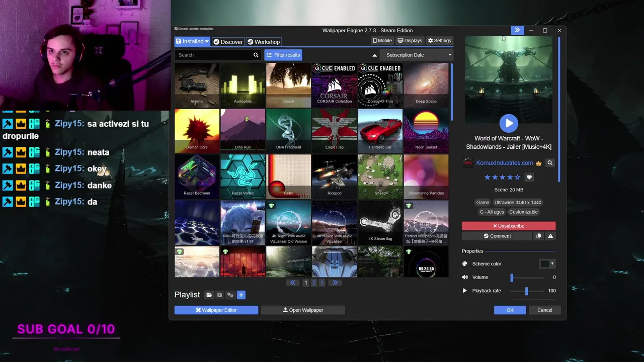Select Dino Run wallpaper
Screen dimensions: 644x362
(x=243, y=131)
